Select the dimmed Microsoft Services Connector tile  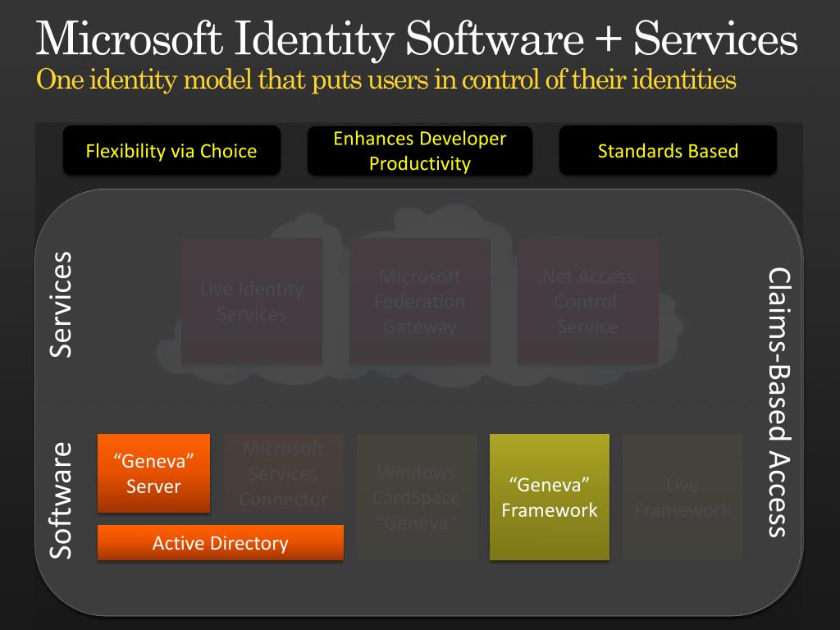[283, 473]
